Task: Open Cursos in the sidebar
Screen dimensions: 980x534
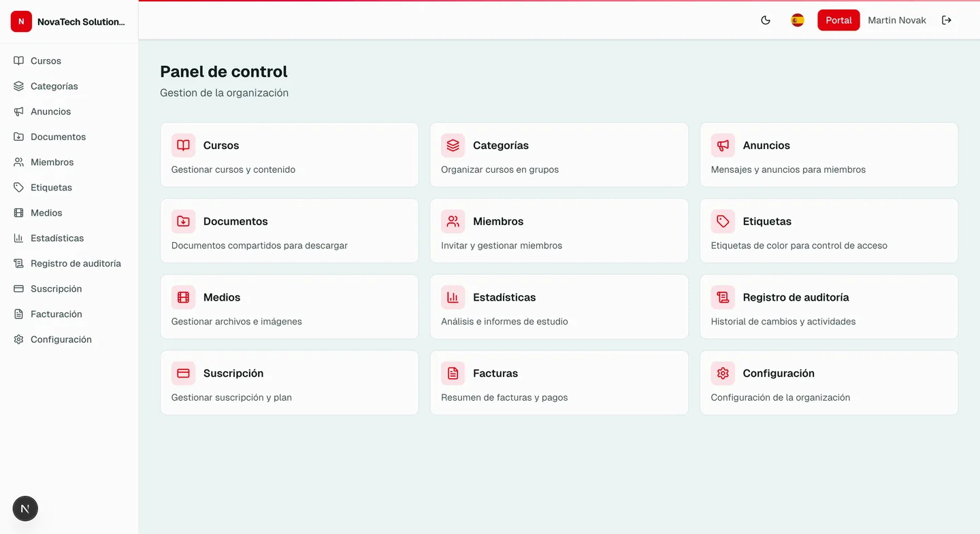Action: [x=46, y=61]
